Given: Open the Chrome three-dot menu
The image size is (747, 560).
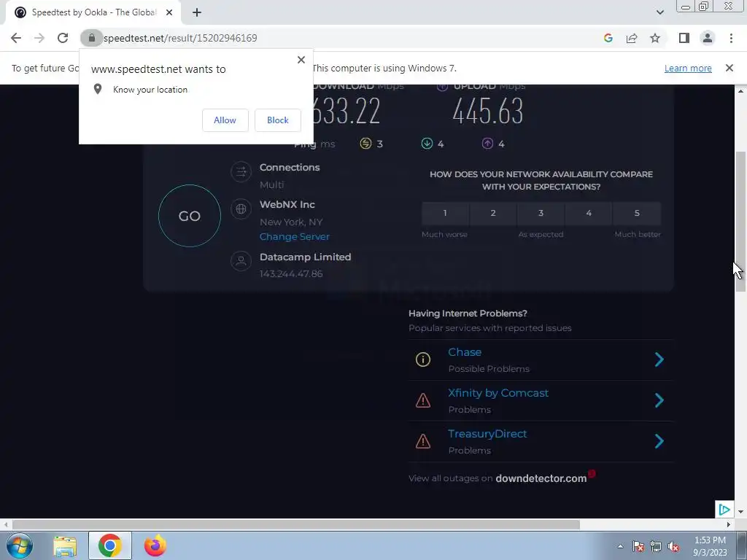Looking at the screenshot, I should click(x=731, y=38).
